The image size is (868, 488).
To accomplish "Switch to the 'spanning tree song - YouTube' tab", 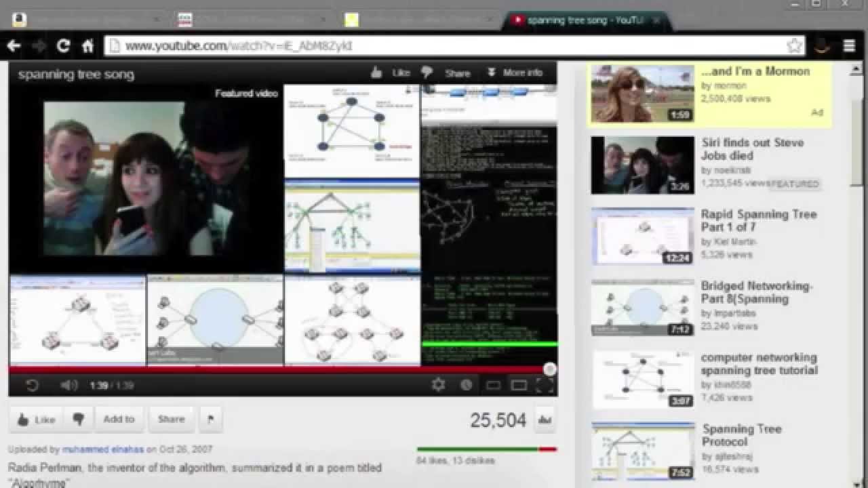I will (x=587, y=20).
